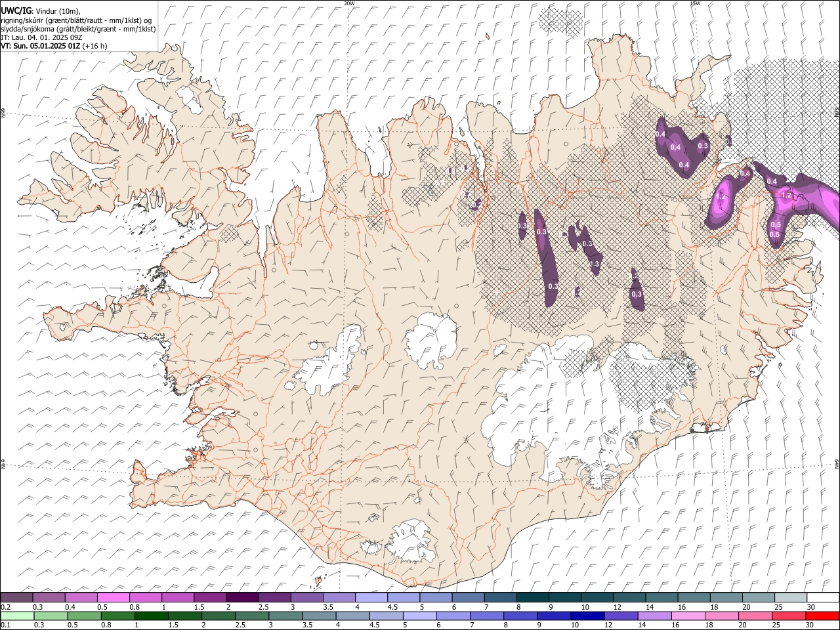Image resolution: width=840 pixels, height=630 pixels.
Task: Click the 12 swatch in the snow legend
Action: [x=629, y=597]
